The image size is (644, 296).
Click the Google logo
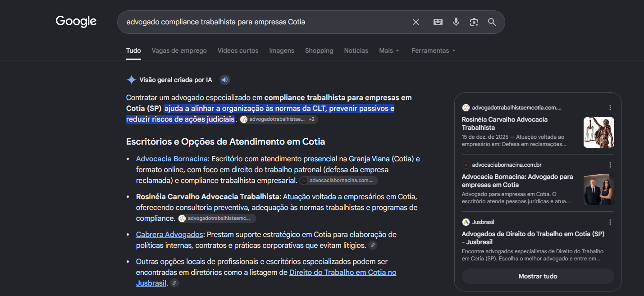click(x=76, y=21)
